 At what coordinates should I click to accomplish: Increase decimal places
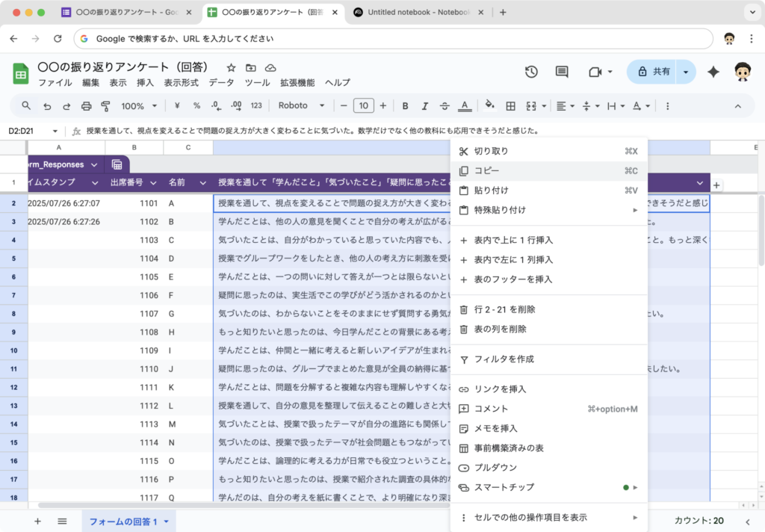(x=237, y=105)
